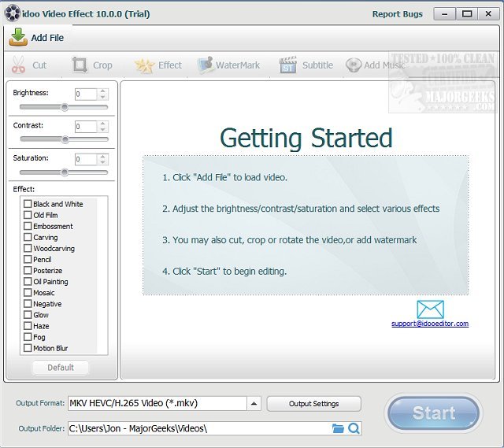Increase Brightness with the up arrow
504x448 pixels.
(x=102, y=91)
